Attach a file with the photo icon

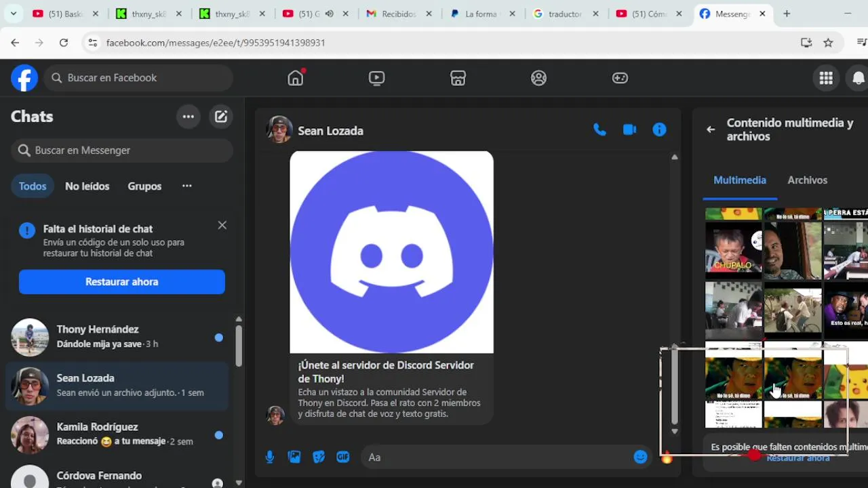click(x=294, y=457)
